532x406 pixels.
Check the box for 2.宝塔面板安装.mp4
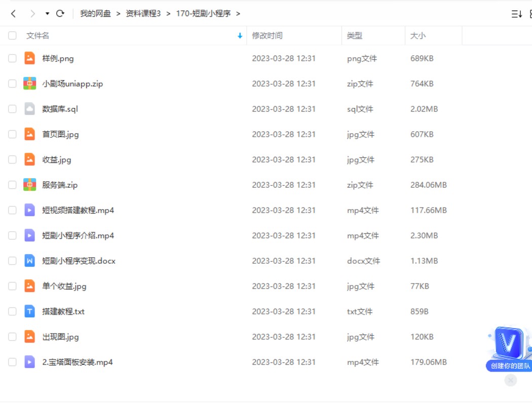coord(12,362)
